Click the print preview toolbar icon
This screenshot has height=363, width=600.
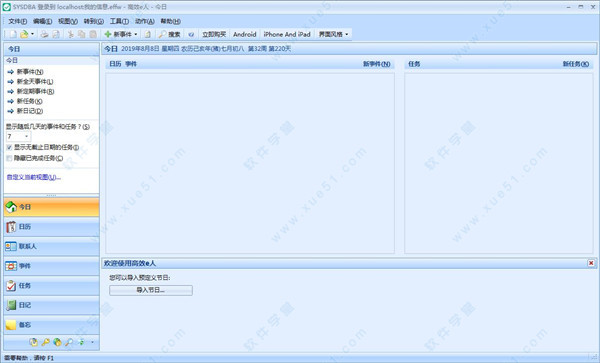[56, 34]
